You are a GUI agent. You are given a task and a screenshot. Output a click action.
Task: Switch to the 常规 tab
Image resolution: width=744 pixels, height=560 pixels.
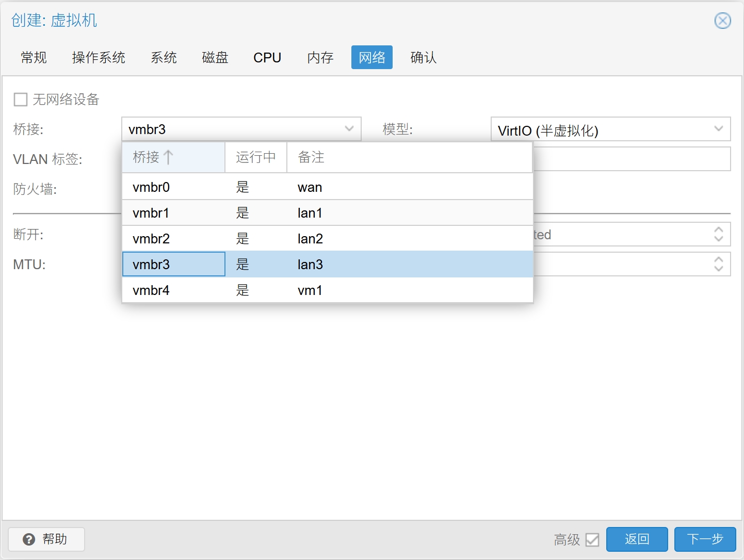(34, 57)
